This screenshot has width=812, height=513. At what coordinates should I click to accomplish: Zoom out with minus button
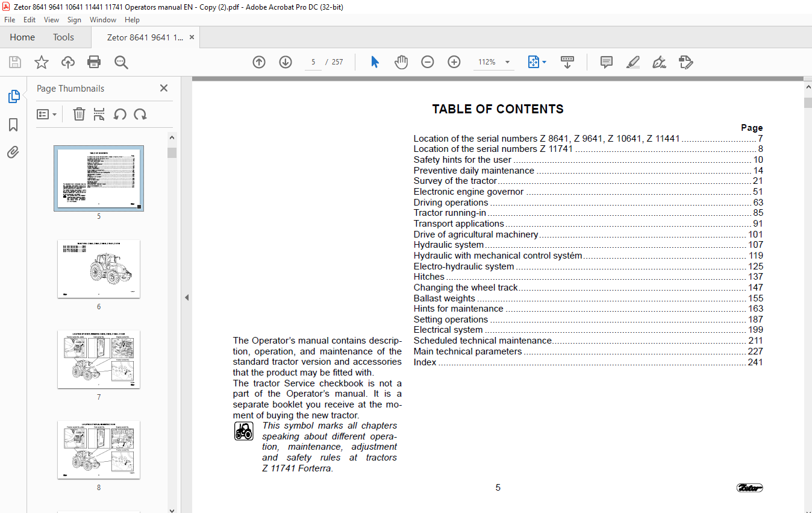click(x=428, y=62)
